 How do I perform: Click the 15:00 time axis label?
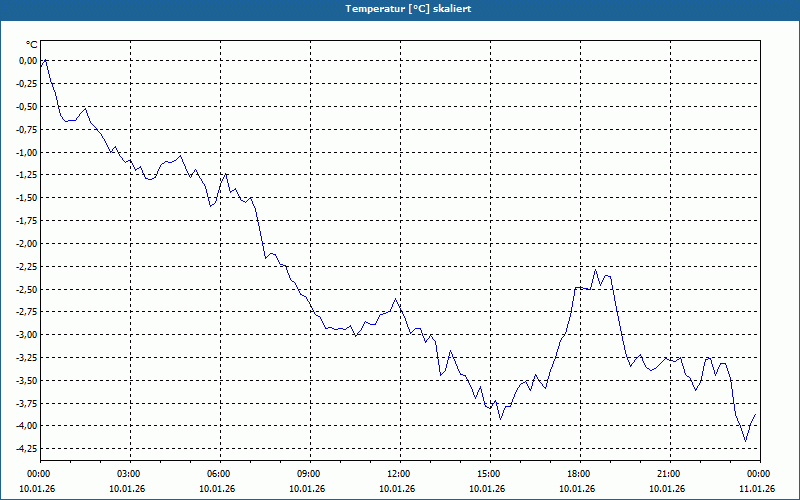[x=490, y=474]
